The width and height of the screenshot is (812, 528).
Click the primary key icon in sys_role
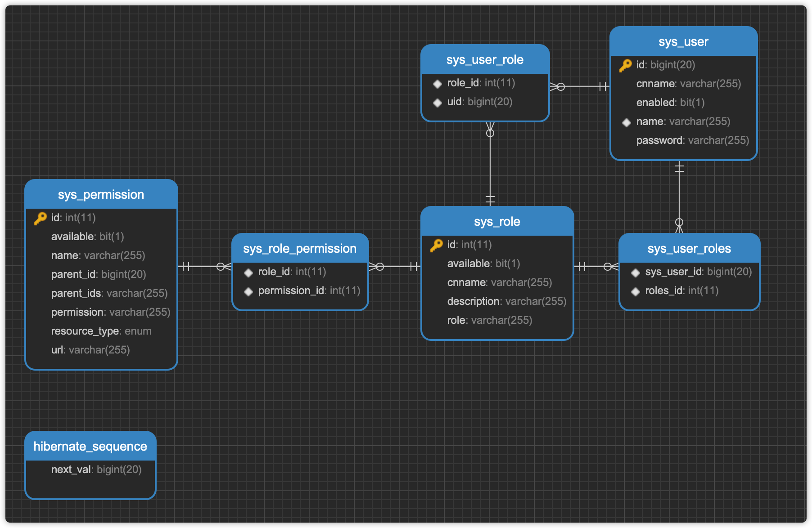[437, 245]
